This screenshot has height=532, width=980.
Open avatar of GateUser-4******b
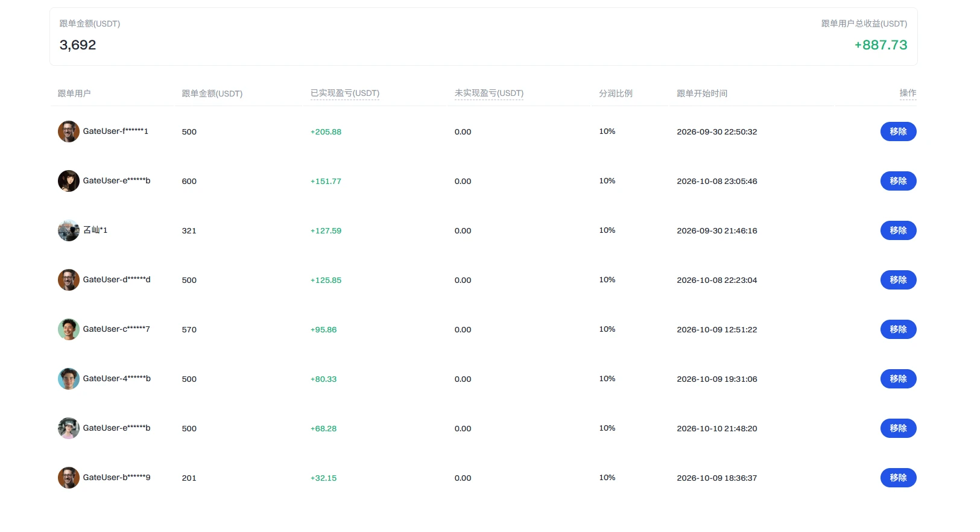click(69, 379)
